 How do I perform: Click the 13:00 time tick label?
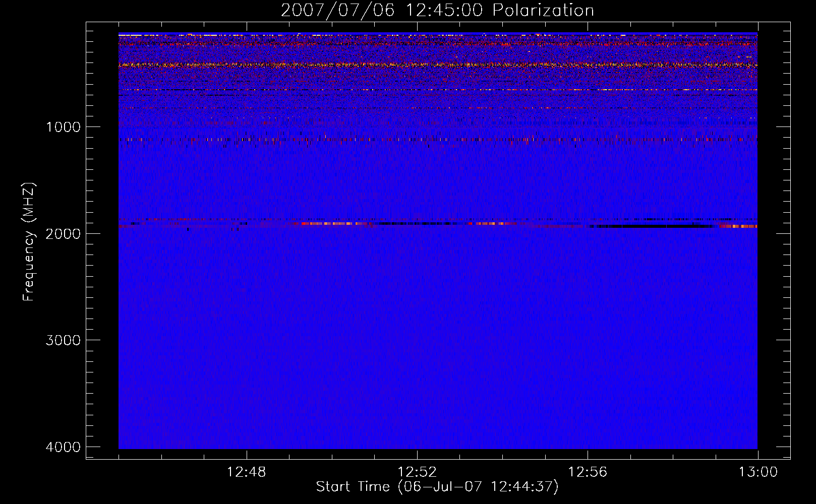(x=758, y=472)
